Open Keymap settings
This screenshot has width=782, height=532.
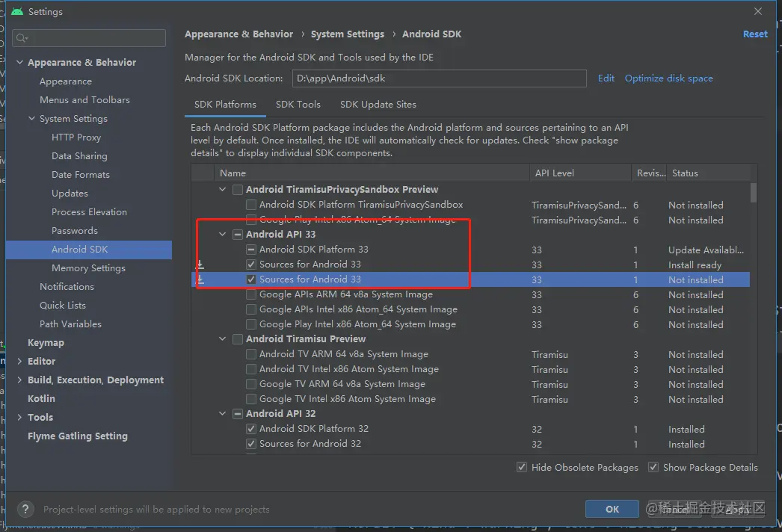[46, 343]
